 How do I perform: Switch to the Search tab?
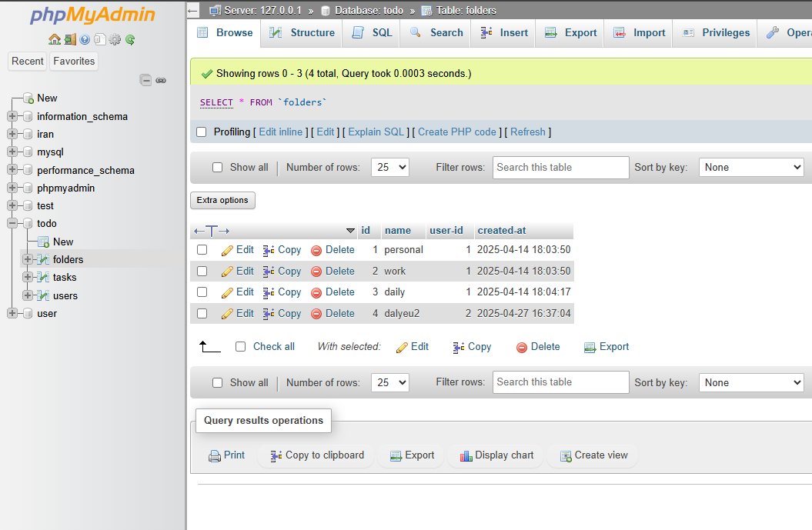click(436, 32)
